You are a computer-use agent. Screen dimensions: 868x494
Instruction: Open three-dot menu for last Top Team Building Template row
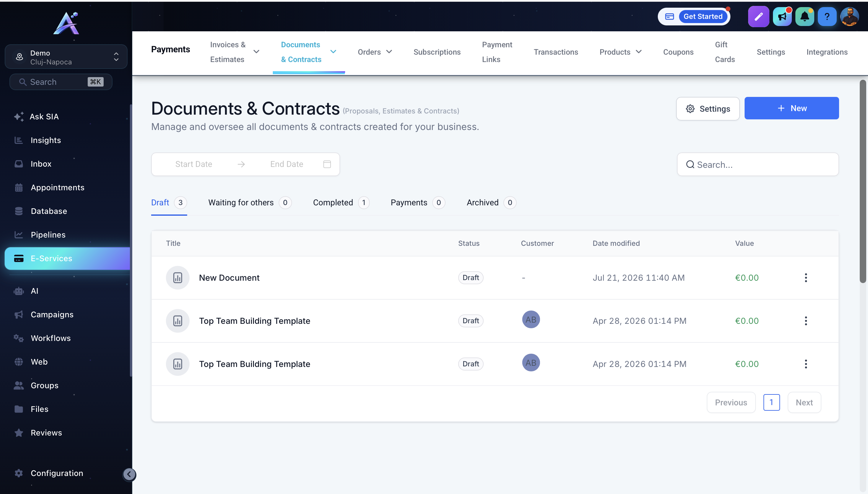(x=806, y=364)
